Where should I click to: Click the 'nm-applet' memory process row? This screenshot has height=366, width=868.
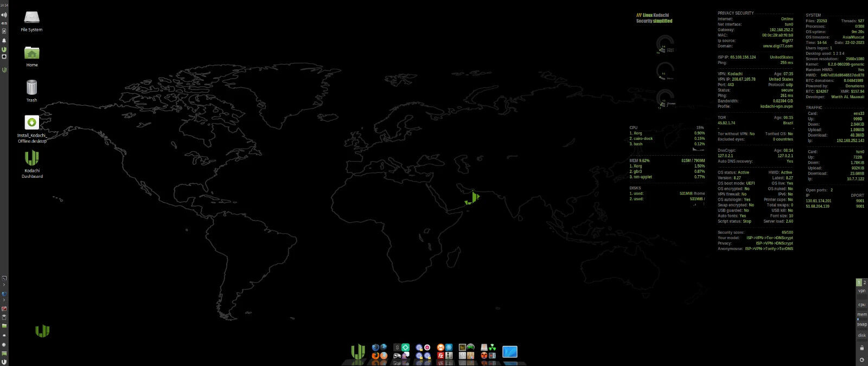point(667,177)
